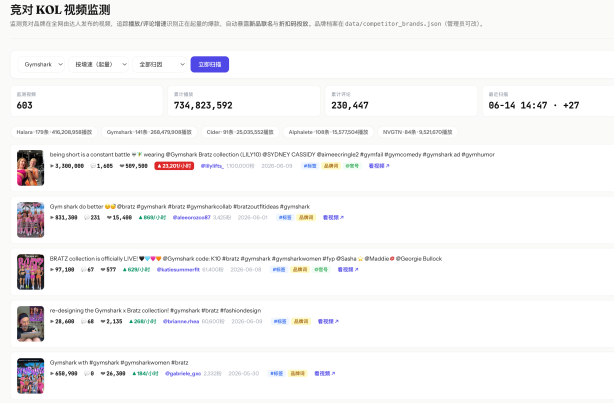Image resolution: width=614 pixels, height=403 pixels.
Task: Open the 全部归因 attribution dropdown
Action: [x=160, y=65]
